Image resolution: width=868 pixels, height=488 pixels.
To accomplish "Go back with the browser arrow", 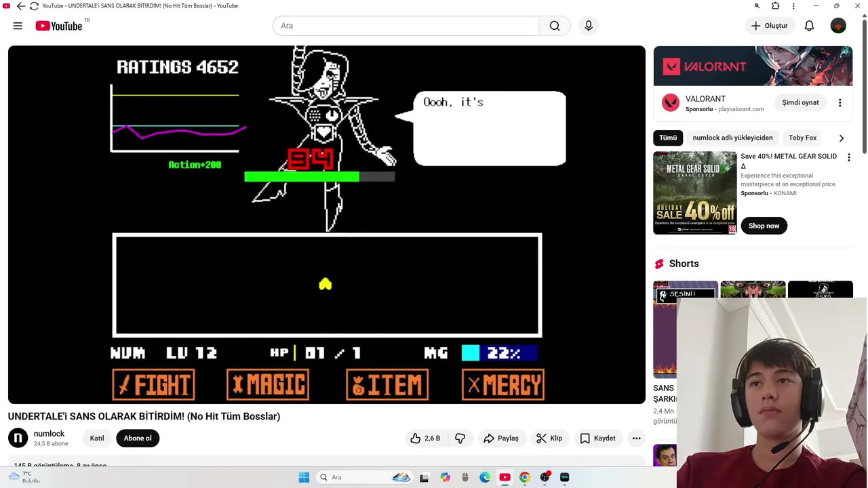I will (x=20, y=6).
